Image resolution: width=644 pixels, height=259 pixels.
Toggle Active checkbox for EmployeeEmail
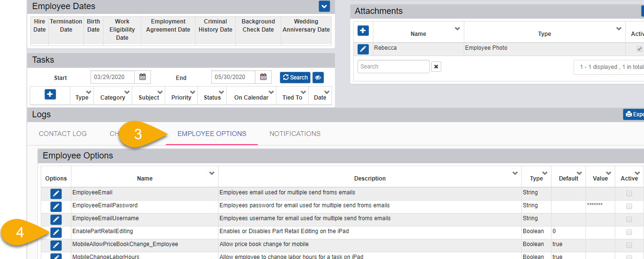pos(629,193)
